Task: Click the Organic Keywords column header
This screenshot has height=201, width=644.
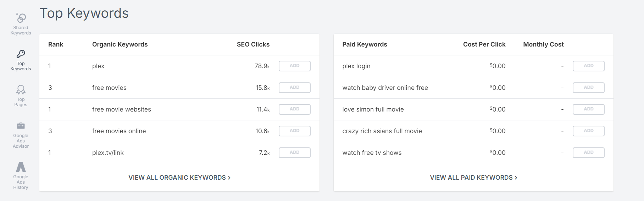Action: [x=120, y=44]
